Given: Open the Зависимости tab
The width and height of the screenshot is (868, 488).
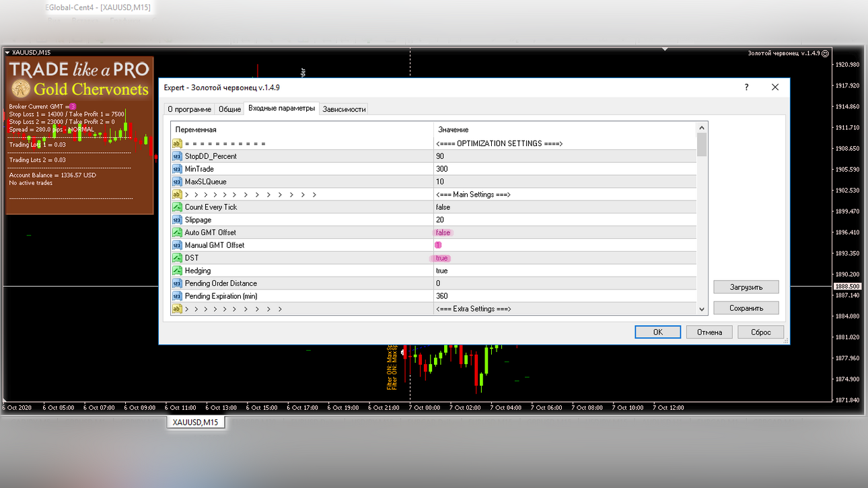Looking at the screenshot, I should (344, 109).
